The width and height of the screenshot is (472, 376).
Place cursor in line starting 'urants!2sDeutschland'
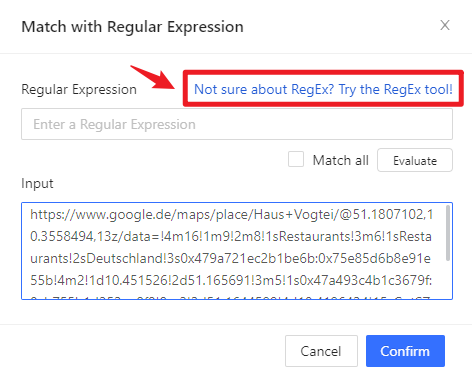coord(230,259)
